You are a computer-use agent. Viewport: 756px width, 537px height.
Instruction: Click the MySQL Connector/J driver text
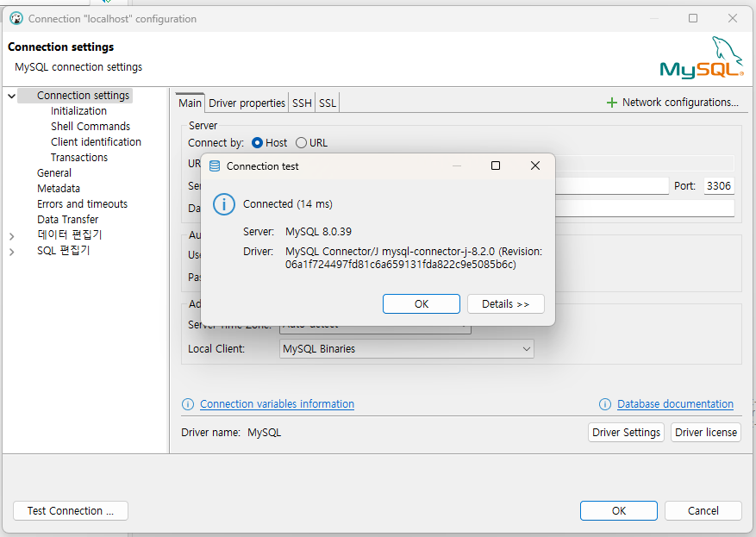coord(414,258)
